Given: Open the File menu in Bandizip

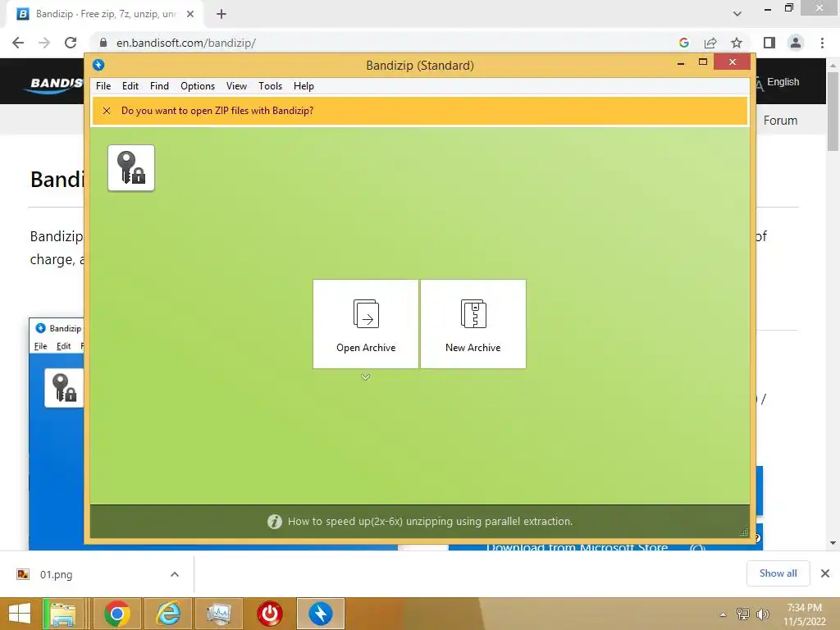Looking at the screenshot, I should click(x=103, y=85).
